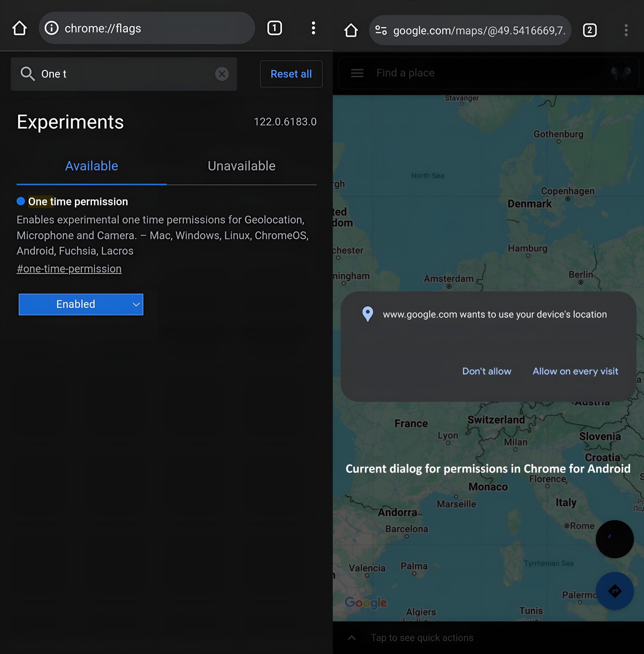The width and height of the screenshot is (644, 654).
Task: Tap the France label on the map
Action: [411, 424]
